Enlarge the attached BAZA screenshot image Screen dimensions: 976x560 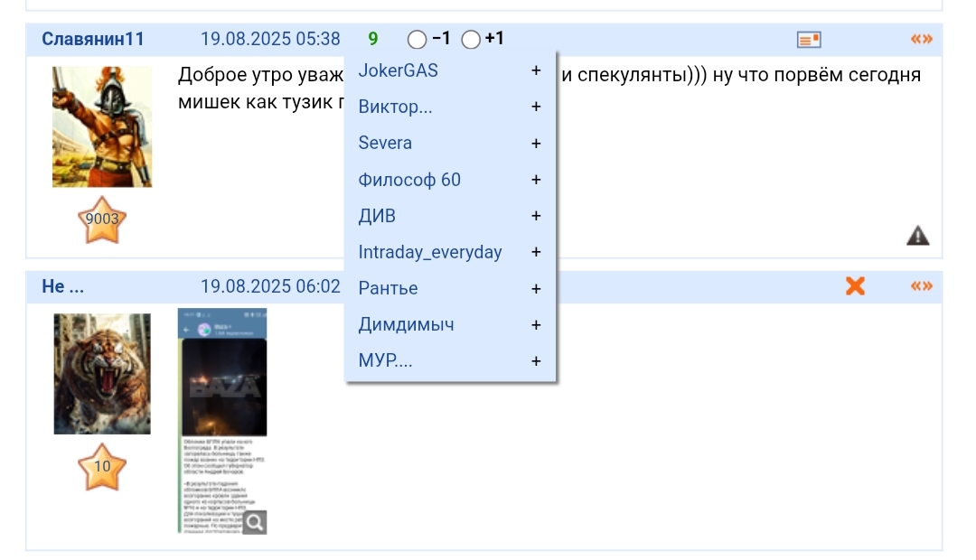click(222, 421)
